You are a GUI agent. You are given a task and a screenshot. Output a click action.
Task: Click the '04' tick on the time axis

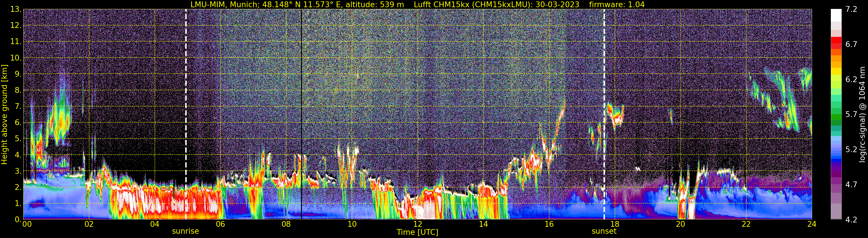click(155, 224)
